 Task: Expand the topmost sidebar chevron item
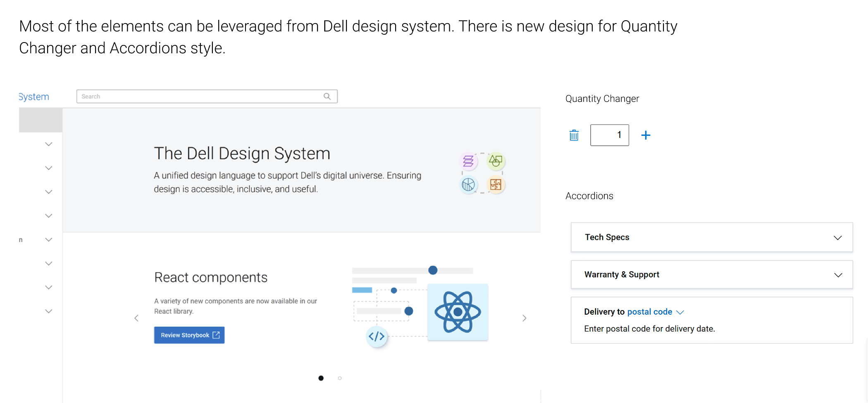[48, 144]
